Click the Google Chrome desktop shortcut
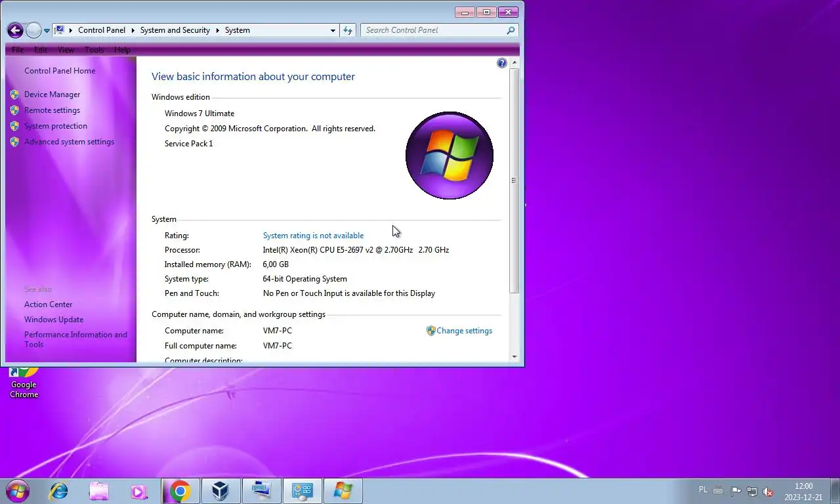 tap(24, 383)
